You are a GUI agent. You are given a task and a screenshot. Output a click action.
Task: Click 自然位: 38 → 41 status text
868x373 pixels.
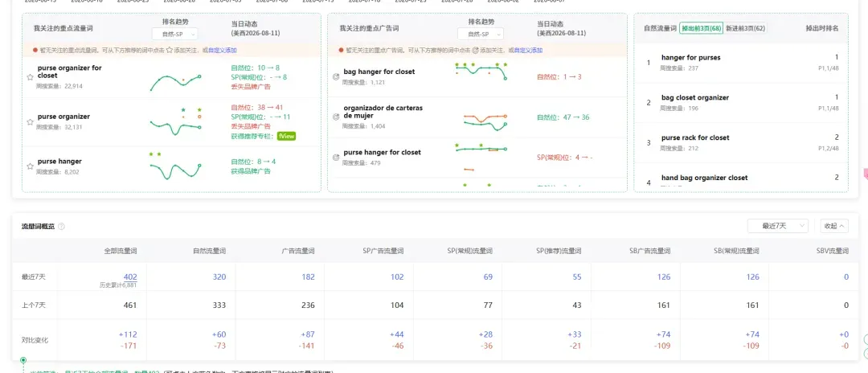click(x=257, y=108)
